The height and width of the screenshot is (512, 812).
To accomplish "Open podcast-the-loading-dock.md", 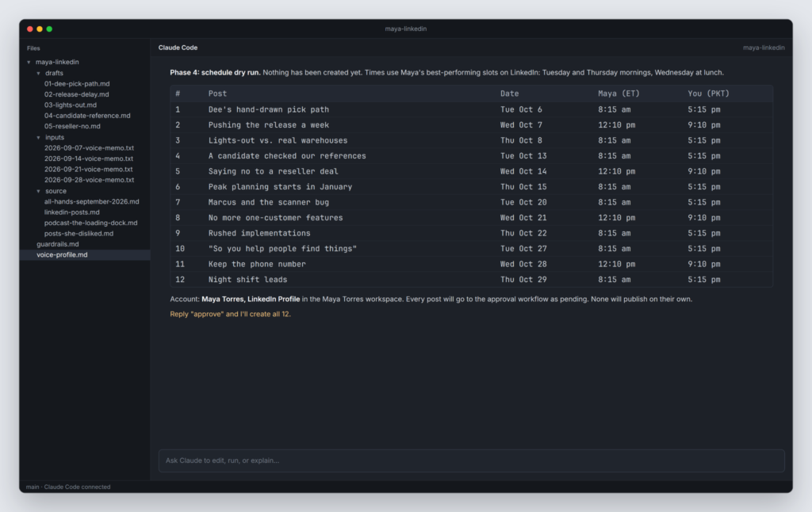I will (x=90, y=224).
